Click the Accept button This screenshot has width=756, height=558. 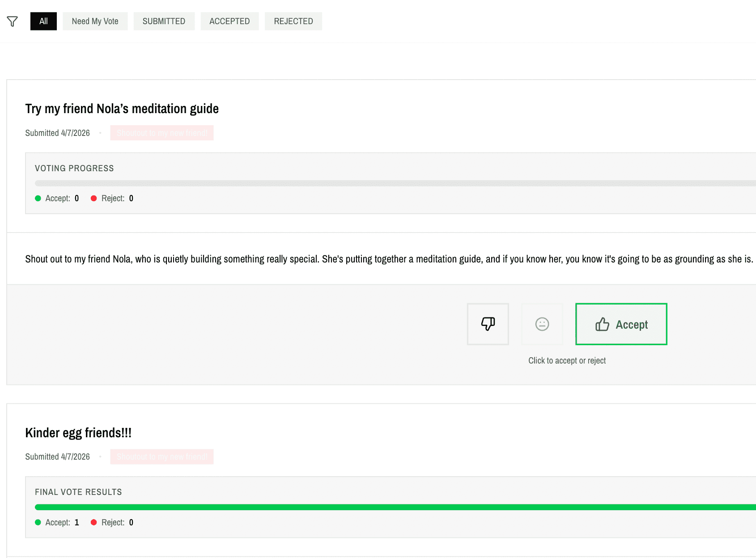click(621, 324)
